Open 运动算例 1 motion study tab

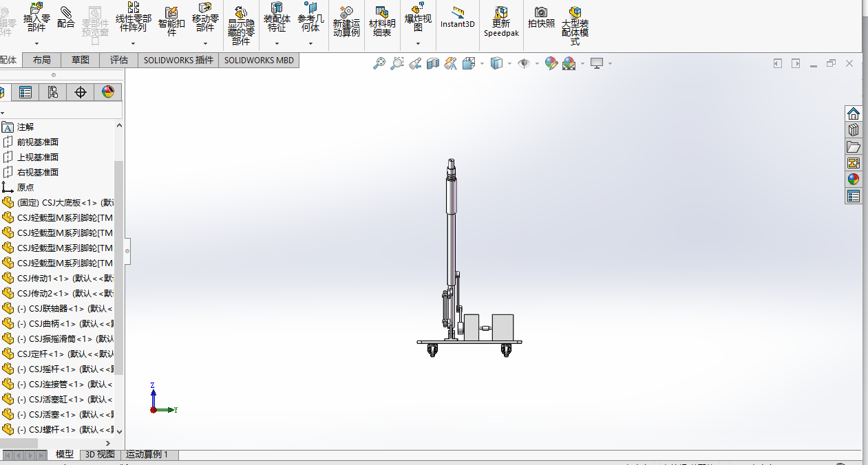coord(150,455)
